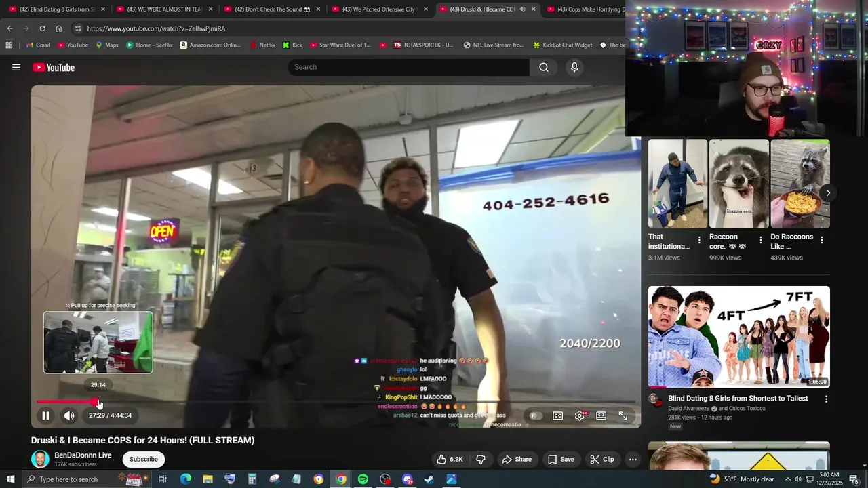Pause the video playback
Screen dimensions: 868x488
[x=45, y=415]
